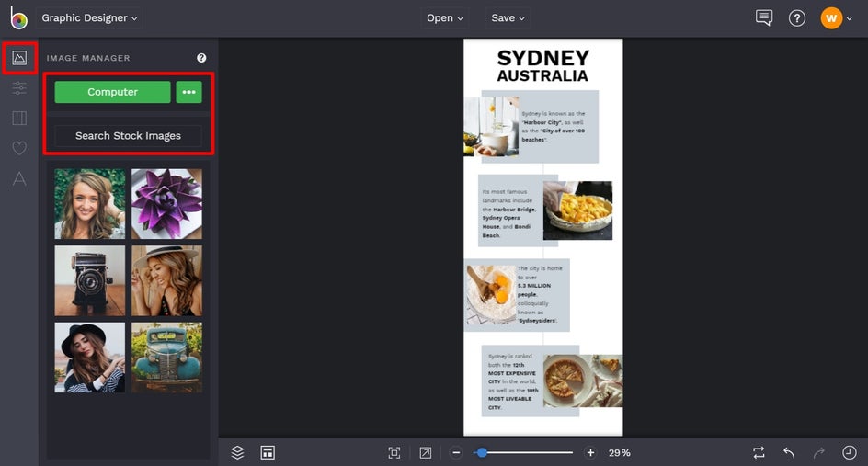
Task: Adjust the zoom slider handle
Action: pos(482,453)
